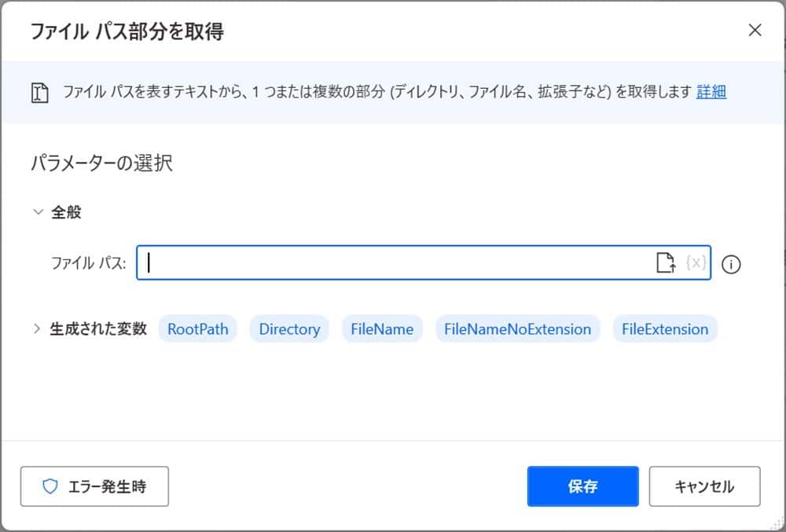786x532 pixels.
Task: Select the Directory generated variable chip
Action: coord(288,329)
